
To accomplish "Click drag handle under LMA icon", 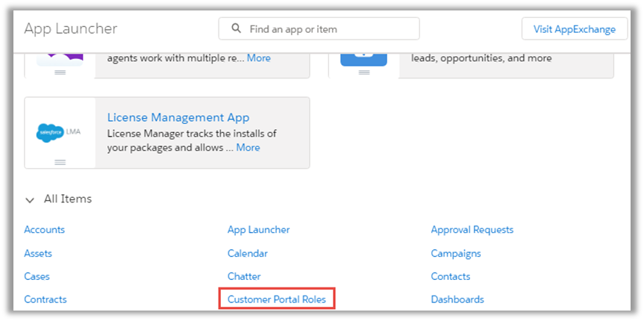I will (x=60, y=162).
